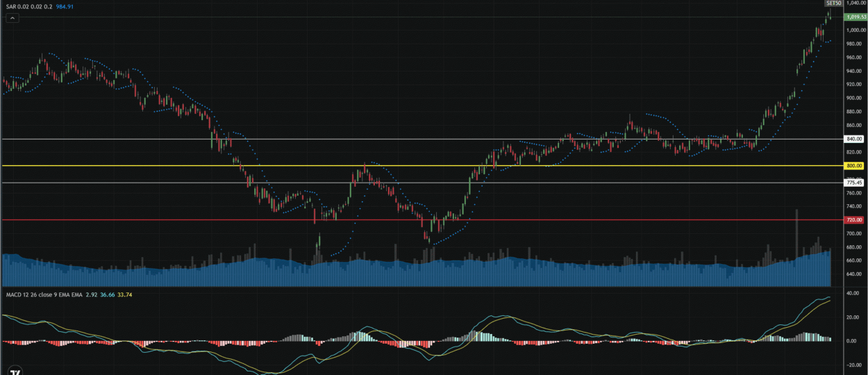Select the 840.00 horizontal line price tag
The image size is (868, 375).
tap(853, 139)
